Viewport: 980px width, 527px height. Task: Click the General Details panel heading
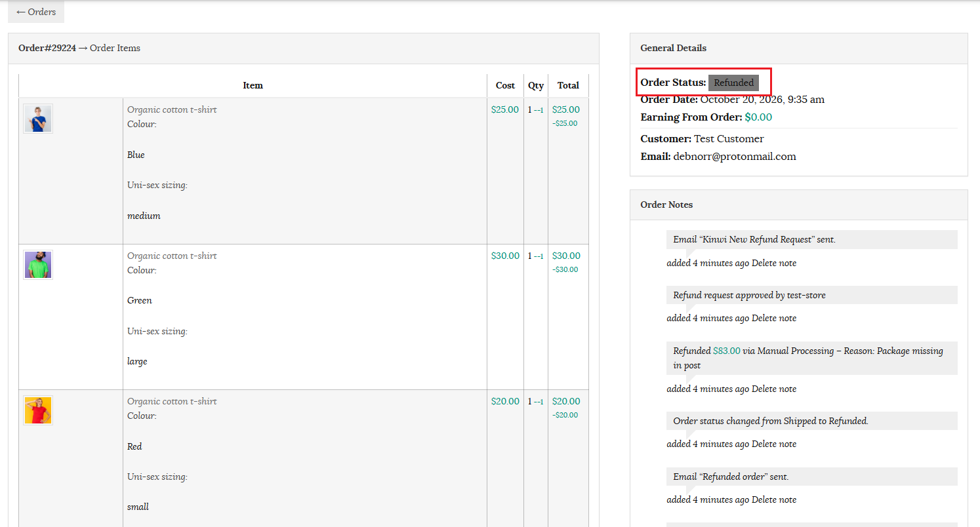tap(674, 48)
